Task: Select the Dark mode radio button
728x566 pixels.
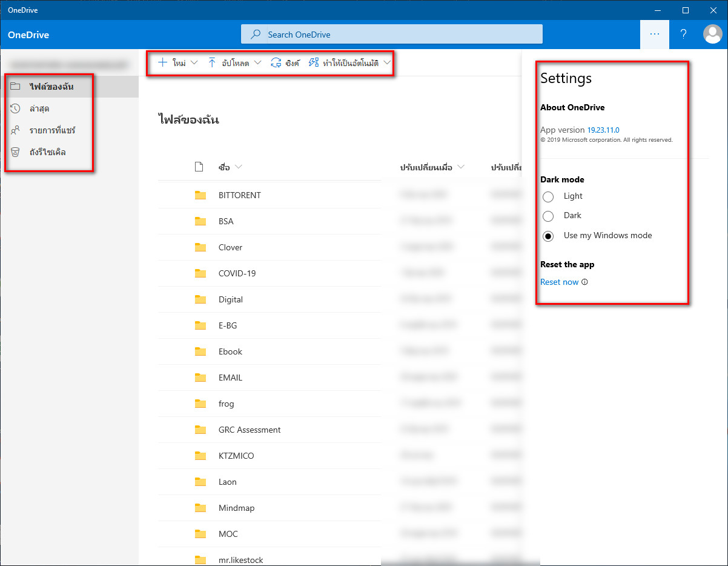Action: [x=548, y=216]
